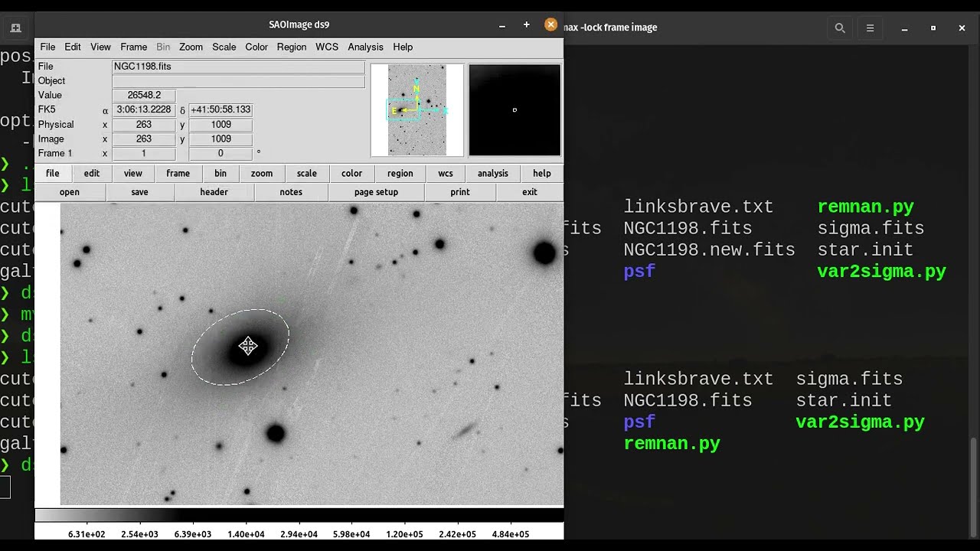The width and height of the screenshot is (980, 551).
Task: Click the view button in buttonbar
Action: pos(133,173)
